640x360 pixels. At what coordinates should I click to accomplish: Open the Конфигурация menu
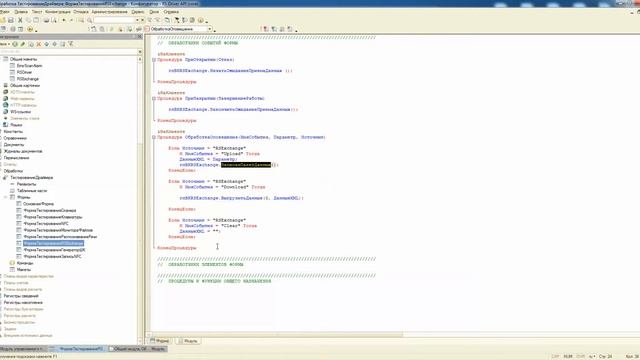pyautogui.click(x=58, y=12)
